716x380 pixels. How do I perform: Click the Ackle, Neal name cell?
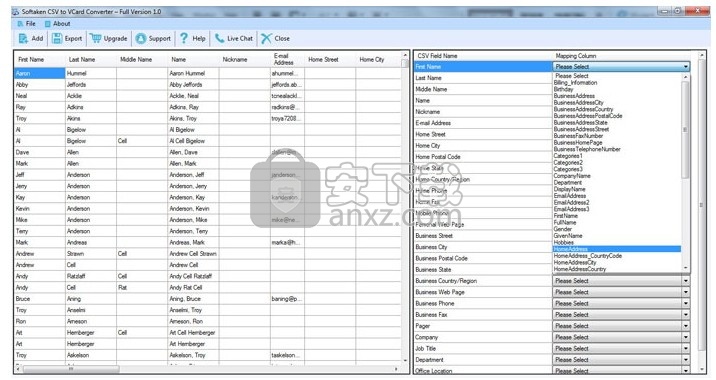pos(193,96)
